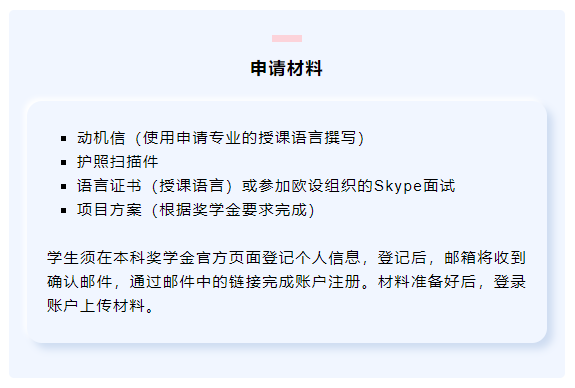Click the 申请材料 heading
575x388 pixels.
286,69
